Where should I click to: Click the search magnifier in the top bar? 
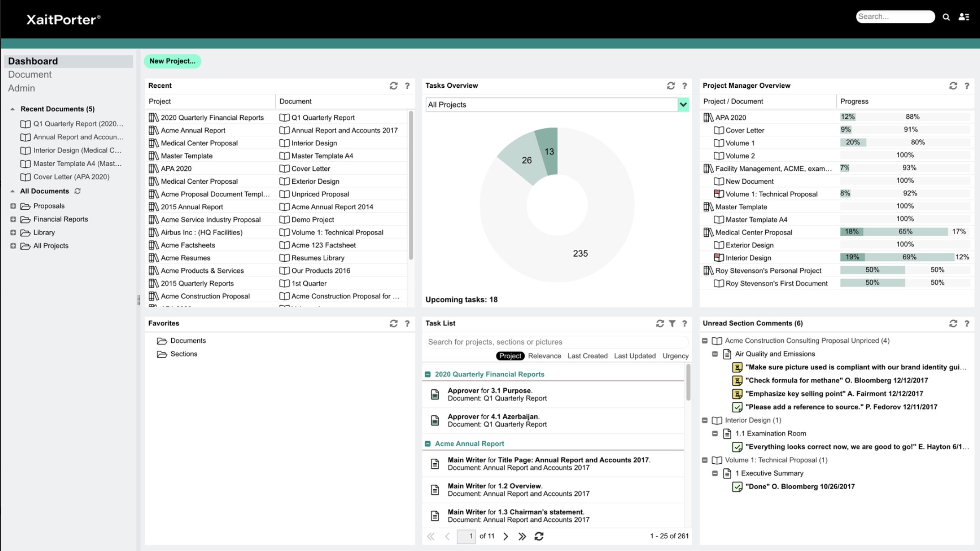coord(946,16)
